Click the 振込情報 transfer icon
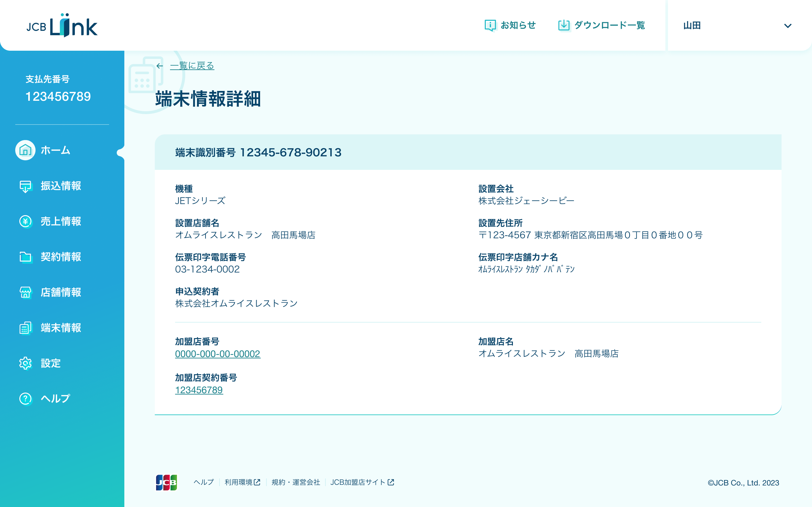The height and width of the screenshot is (507, 812). (25, 186)
